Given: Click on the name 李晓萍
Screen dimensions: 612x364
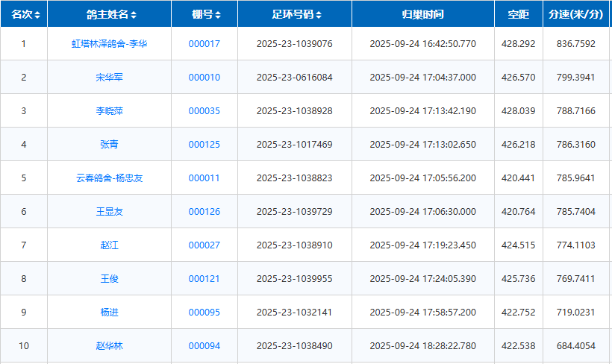Looking at the screenshot, I should [x=109, y=111].
